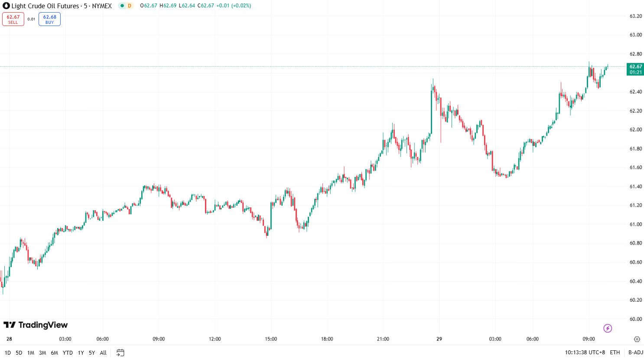Select the YTD date range
Screen dimensions: 644x359
[x=67, y=353]
